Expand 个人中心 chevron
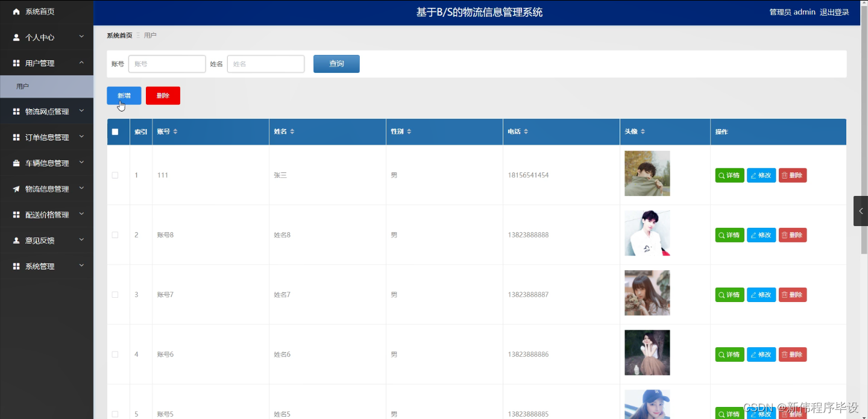Image resolution: width=868 pixels, height=419 pixels. (x=81, y=37)
